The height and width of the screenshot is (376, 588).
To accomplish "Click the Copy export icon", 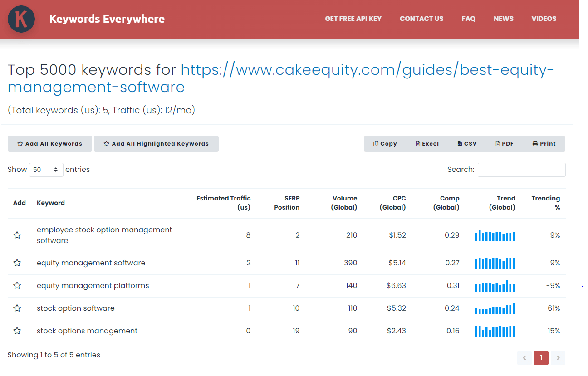I will tap(385, 143).
